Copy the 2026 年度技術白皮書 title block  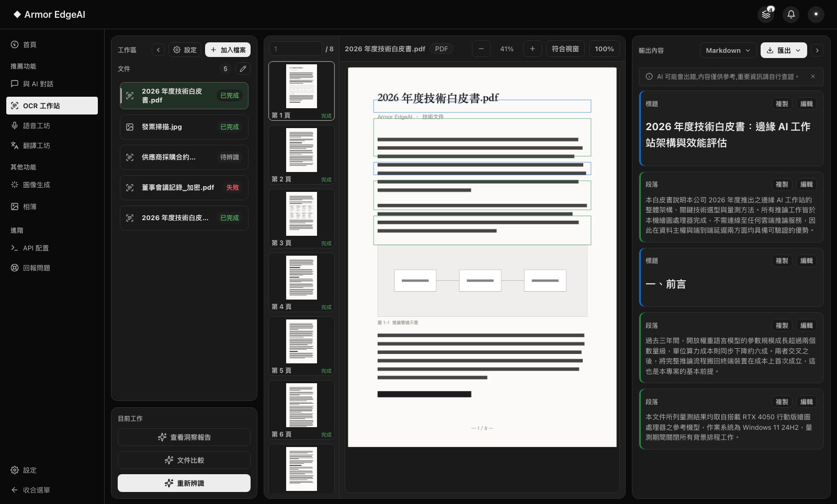[x=782, y=104]
